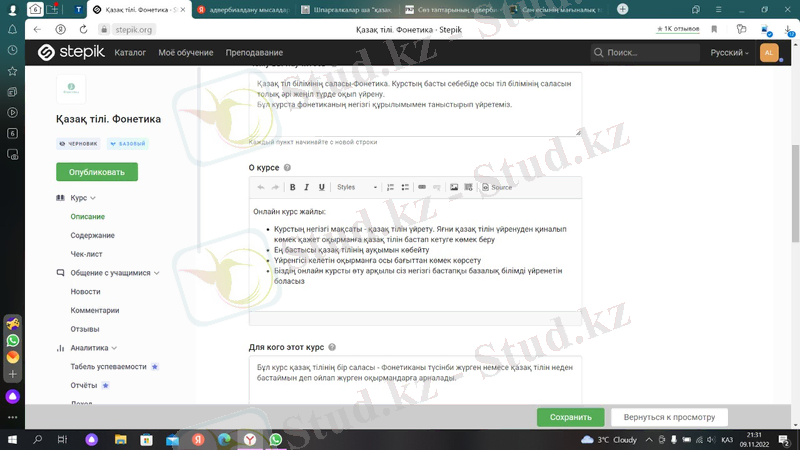
Task: Go back using the browser back arrow
Action: pos(37,30)
